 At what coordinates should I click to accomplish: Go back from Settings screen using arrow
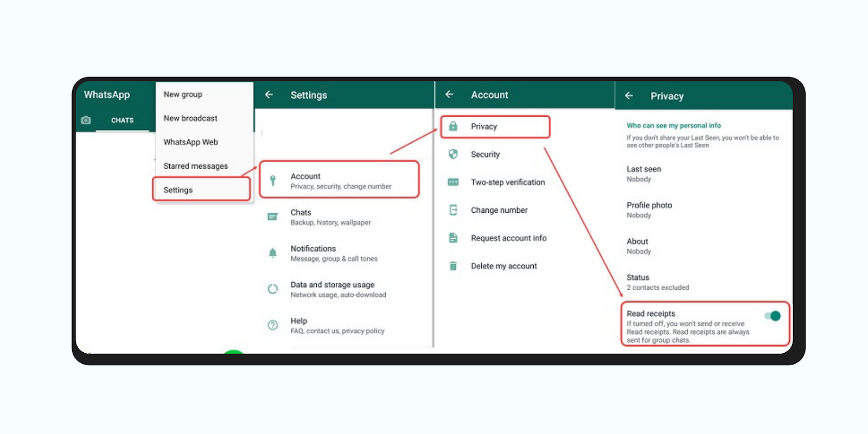click(x=269, y=94)
